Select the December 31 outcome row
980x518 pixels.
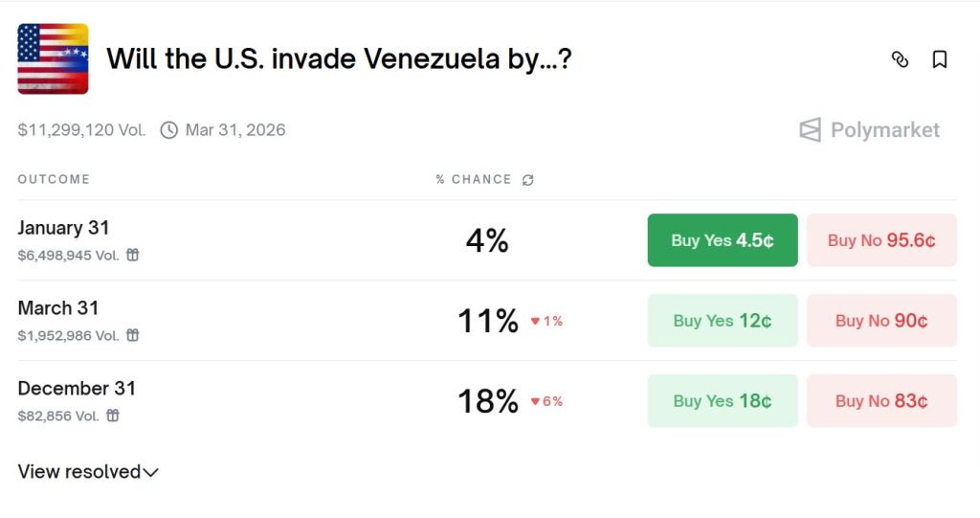point(487,401)
